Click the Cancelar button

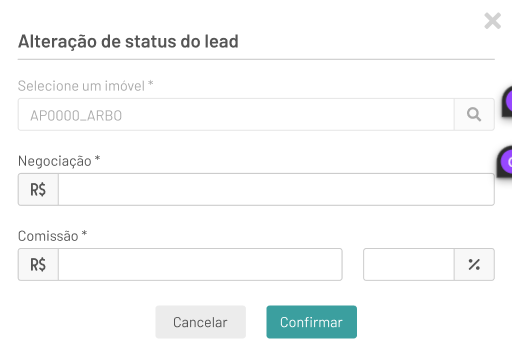click(201, 322)
